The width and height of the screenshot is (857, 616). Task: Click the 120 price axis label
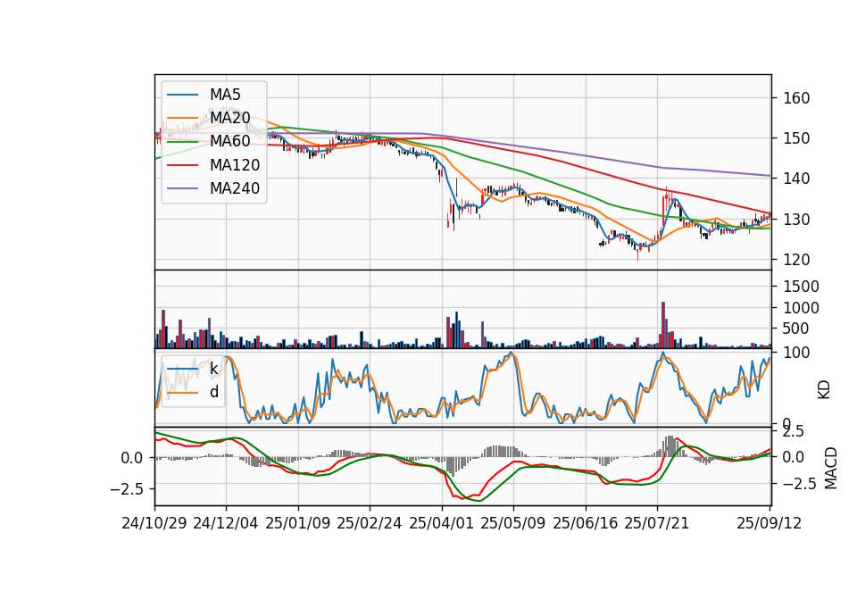797,260
